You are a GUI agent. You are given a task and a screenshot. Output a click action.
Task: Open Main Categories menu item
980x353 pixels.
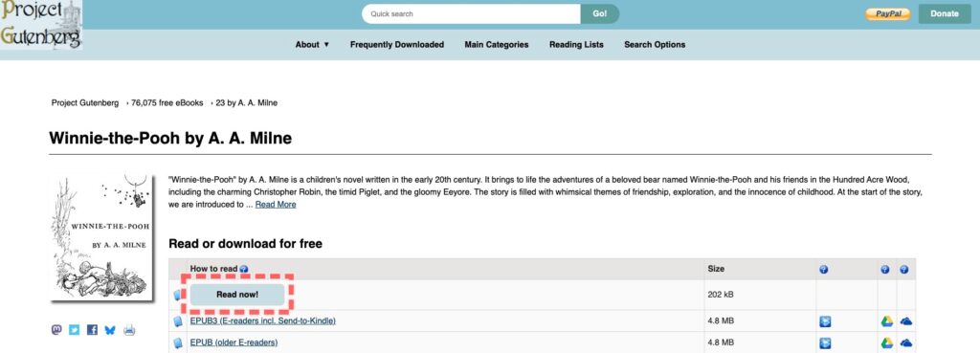497,44
